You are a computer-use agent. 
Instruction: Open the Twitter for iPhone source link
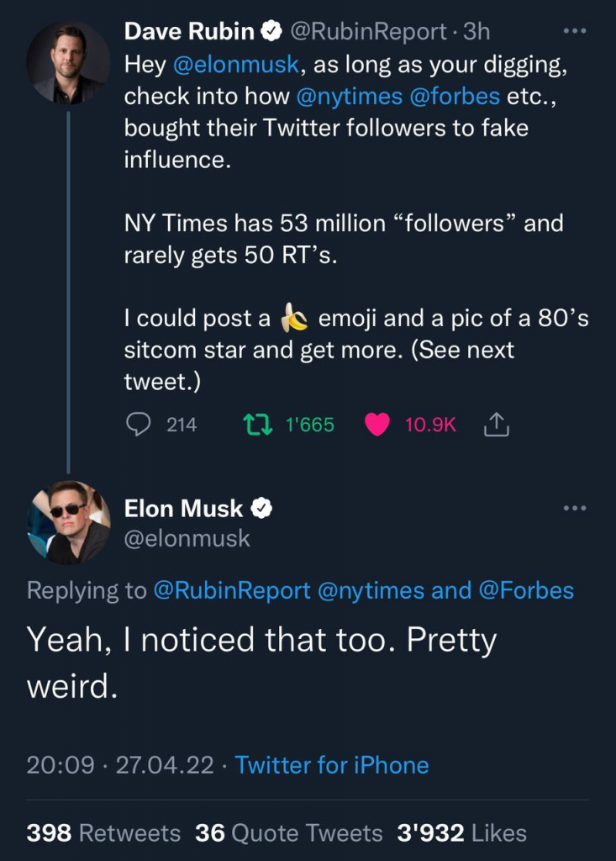[x=332, y=765]
